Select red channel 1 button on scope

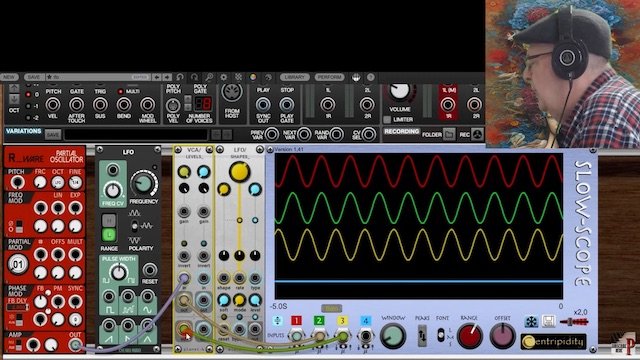pyautogui.click(x=296, y=321)
